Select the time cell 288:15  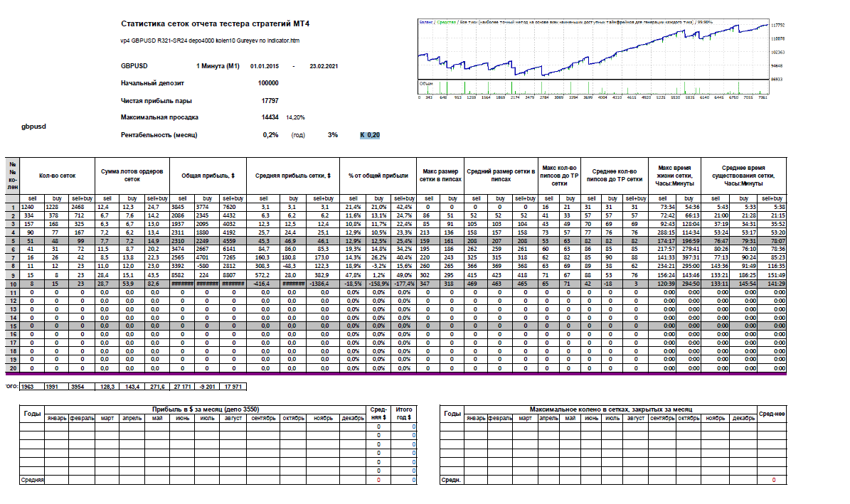(662, 232)
